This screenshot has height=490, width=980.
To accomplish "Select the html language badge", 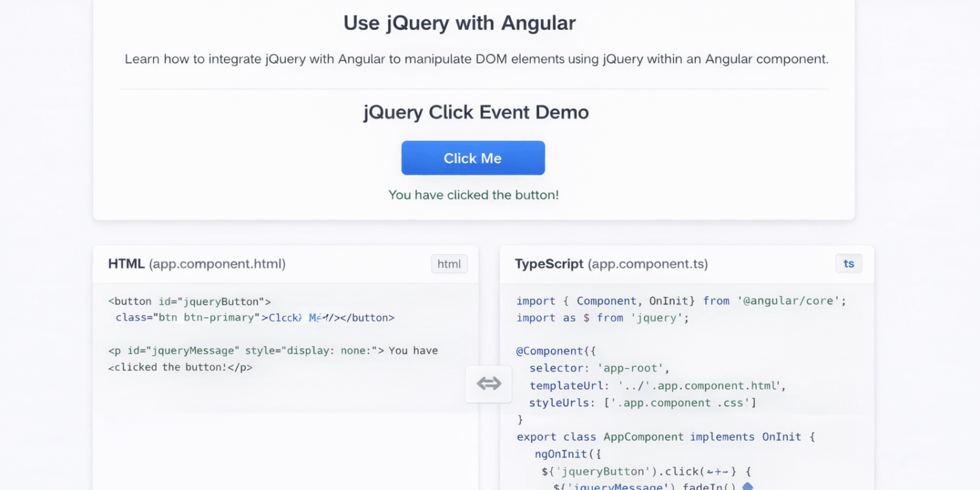I will 449,263.
